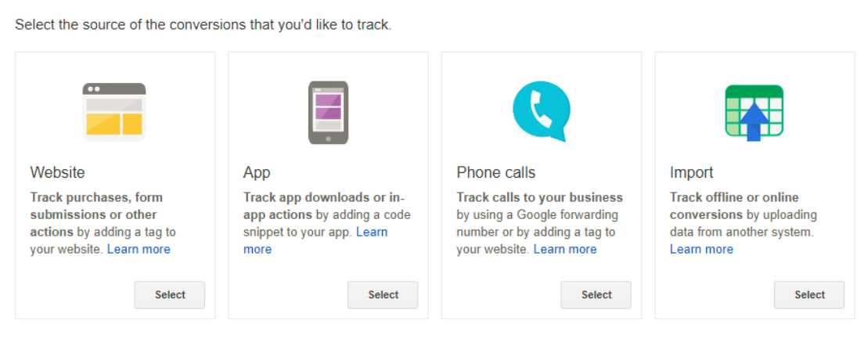Choose Select for Phone calls
This screenshot has width=868, height=349.
596,295
